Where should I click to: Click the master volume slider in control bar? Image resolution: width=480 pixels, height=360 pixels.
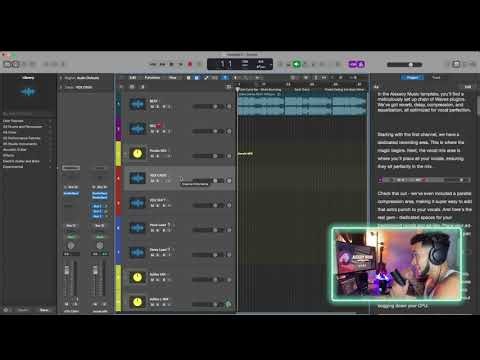click(405, 64)
